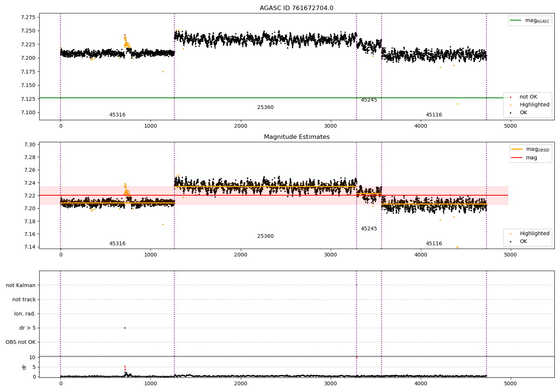Select the mag OBSID legend entry
560x392 pixels.
(530, 149)
